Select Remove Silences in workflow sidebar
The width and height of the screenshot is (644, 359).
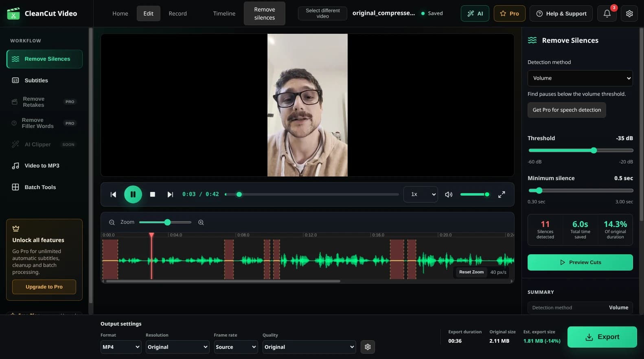tap(44, 59)
